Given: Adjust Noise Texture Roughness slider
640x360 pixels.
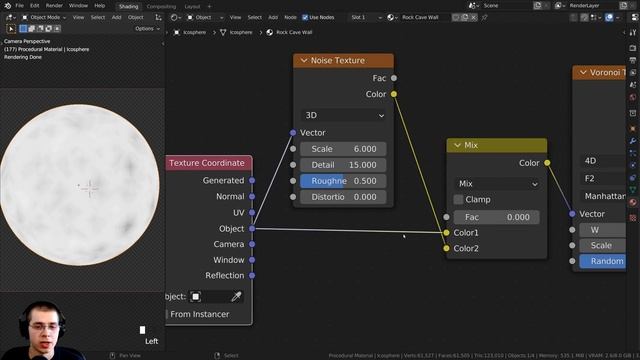Looking at the screenshot, I should [343, 181].
